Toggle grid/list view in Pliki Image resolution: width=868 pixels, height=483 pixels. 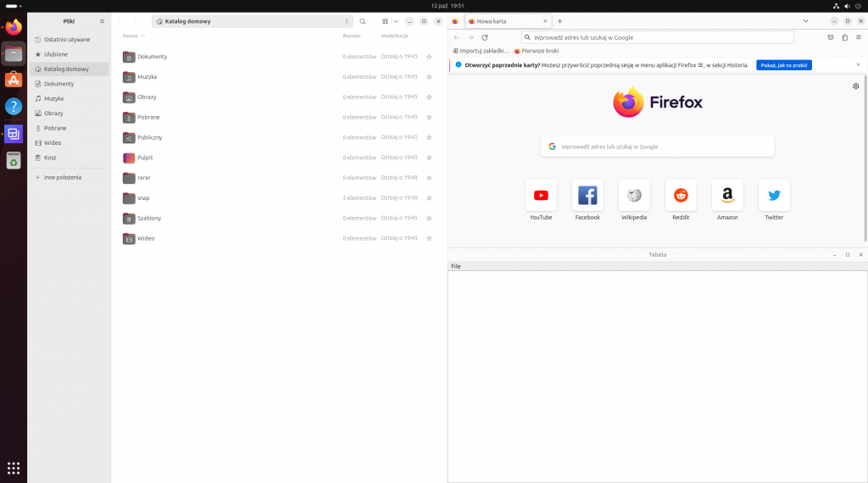[385, 21]
